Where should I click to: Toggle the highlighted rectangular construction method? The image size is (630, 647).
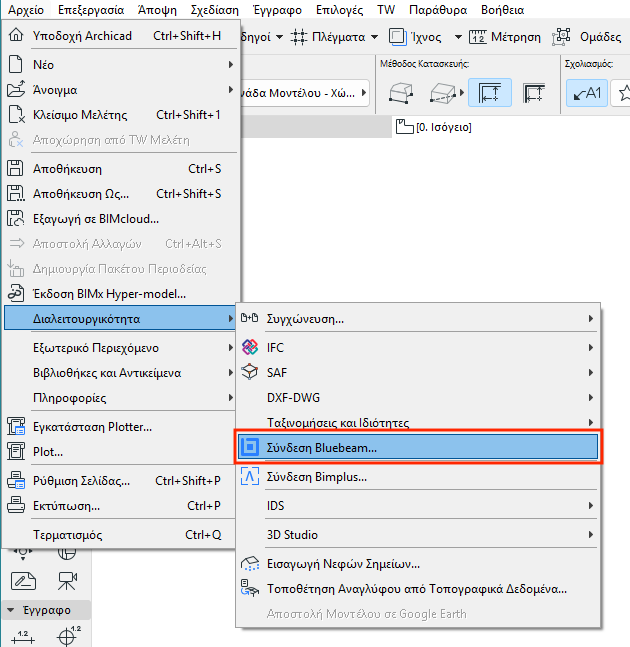490,93
